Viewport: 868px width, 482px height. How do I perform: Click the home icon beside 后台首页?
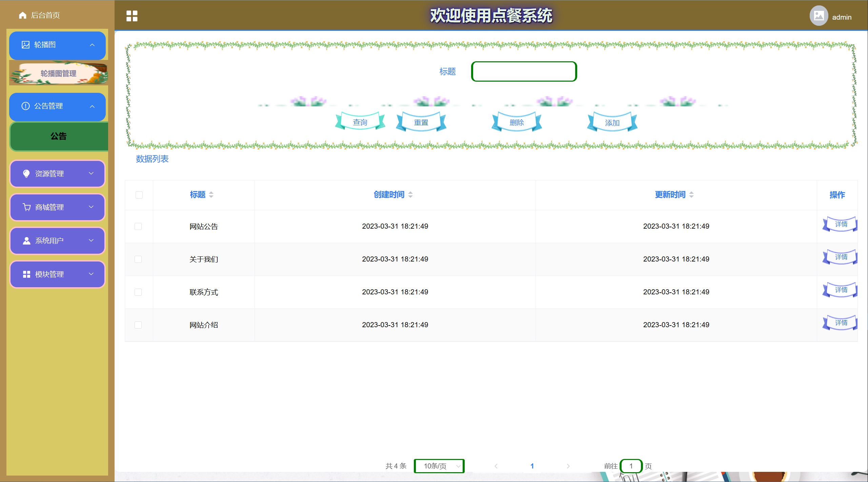pyautogui.click(x=23, y=15)
